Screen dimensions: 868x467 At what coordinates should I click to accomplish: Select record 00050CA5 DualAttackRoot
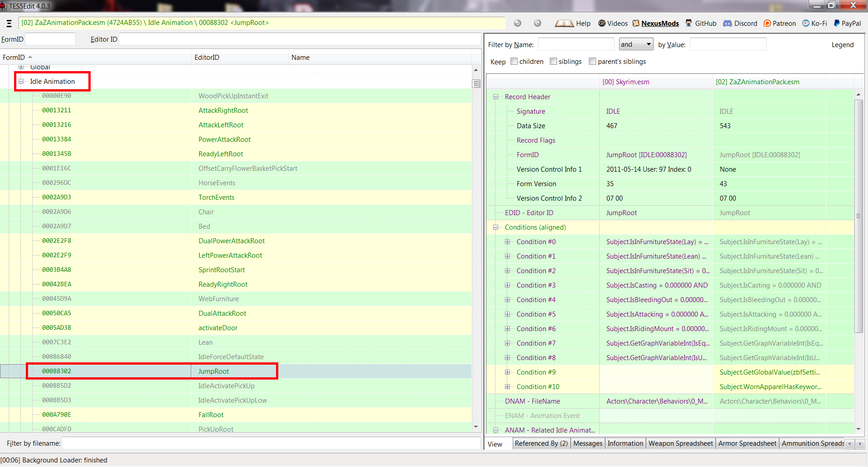(x=236, y=313)
